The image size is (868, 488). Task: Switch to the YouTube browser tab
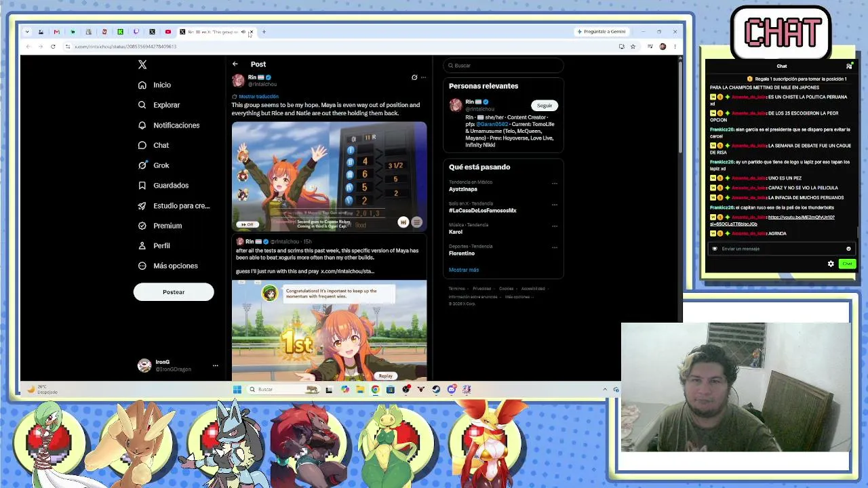click(168, 32)
